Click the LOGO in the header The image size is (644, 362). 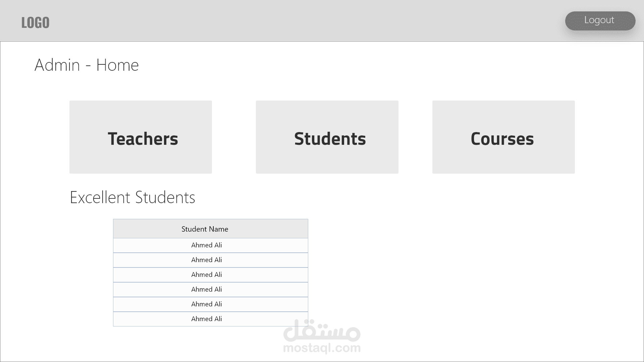[x=35, y=22]
